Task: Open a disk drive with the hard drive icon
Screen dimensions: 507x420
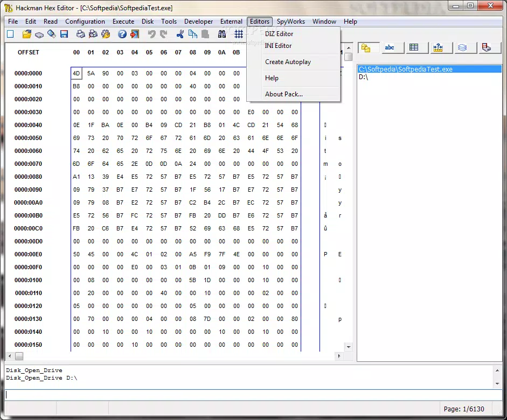Action: click(x=39, y=34)
